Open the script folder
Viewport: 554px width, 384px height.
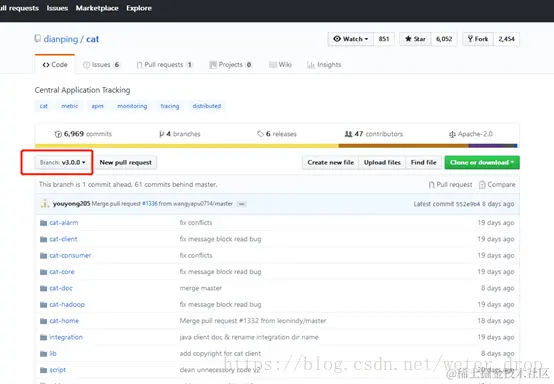[x=57, y=370]
